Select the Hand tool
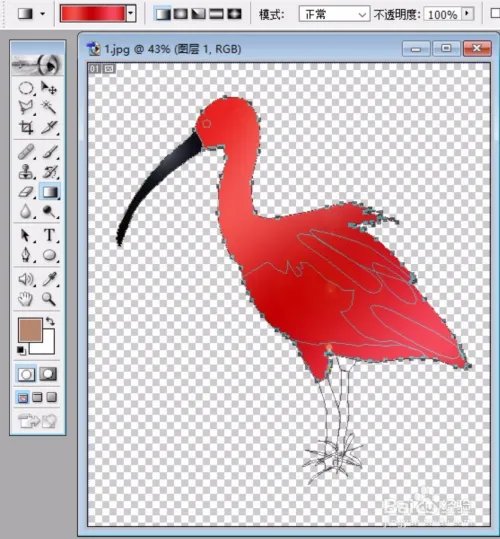This screenshot has width=500, height=539. (26, 299)
